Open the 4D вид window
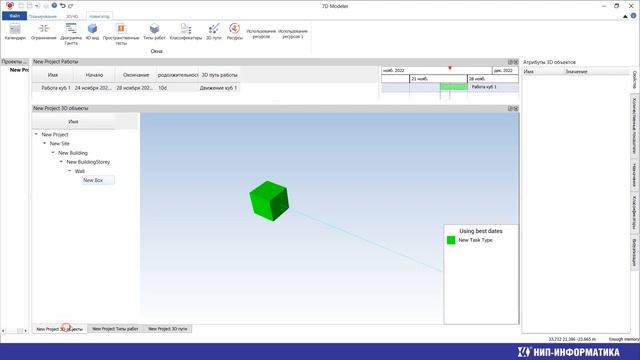Image resolution: width=640 pixels, height=360 pixels. [92, 32]
